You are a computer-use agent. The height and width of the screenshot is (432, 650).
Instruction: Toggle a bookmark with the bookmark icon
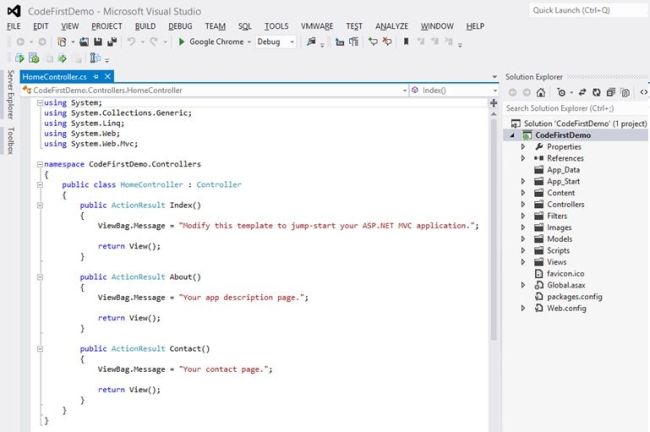coord(406,41)
